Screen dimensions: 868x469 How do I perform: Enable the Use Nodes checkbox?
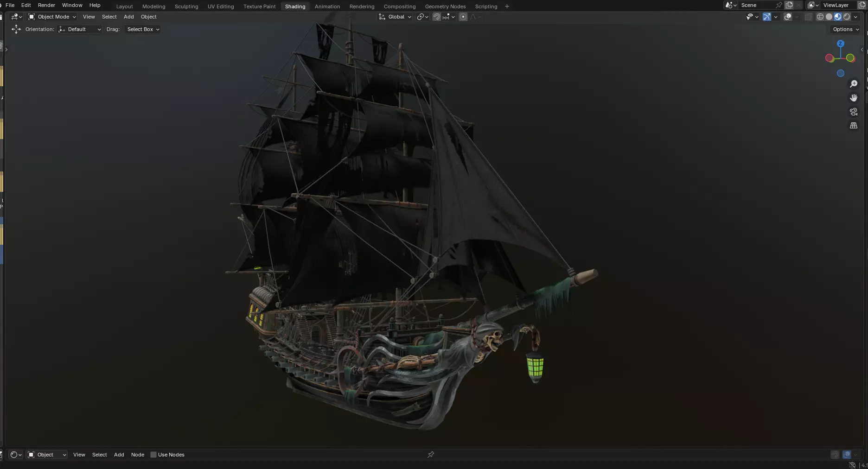click(x=153, y=455)
